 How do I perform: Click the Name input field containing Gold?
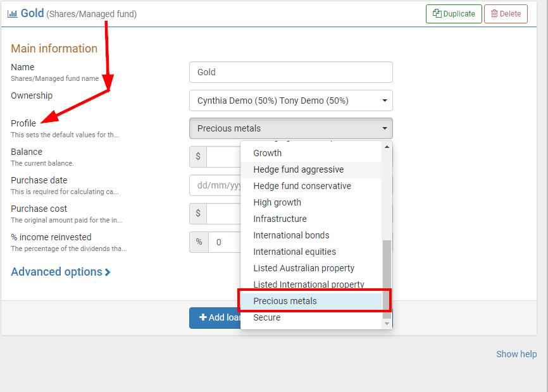[x=290, y=72]
